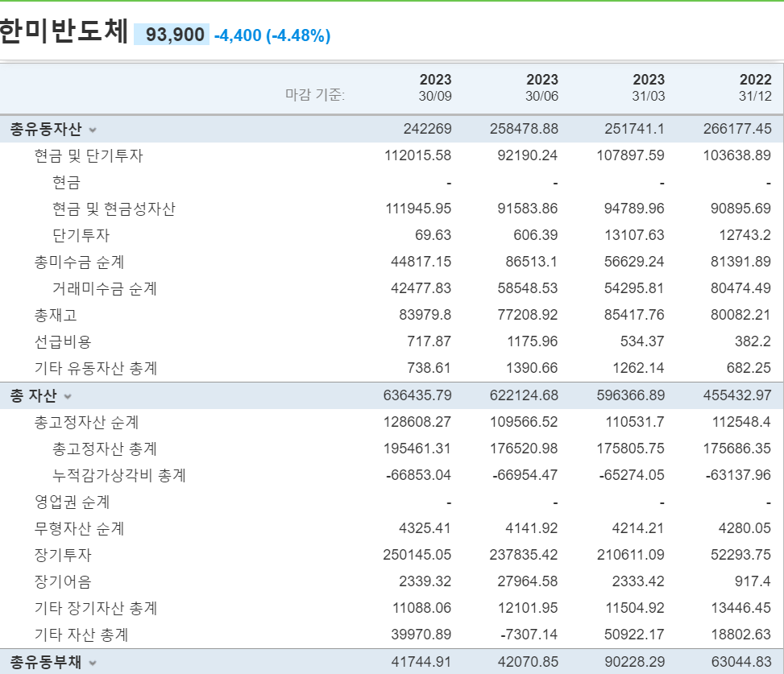Screen dimensions: 784x674
Task: Click the 현금 및 현금성자산 row label
Action: point(114,209)
